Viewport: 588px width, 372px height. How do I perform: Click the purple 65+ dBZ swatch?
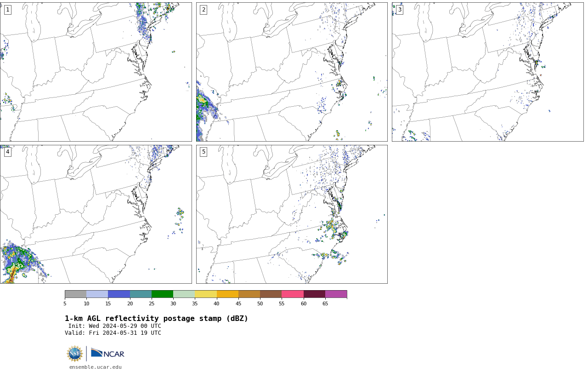336,294
